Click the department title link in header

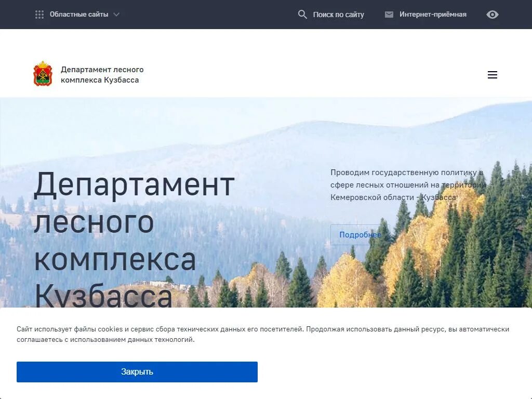point(102,74)
